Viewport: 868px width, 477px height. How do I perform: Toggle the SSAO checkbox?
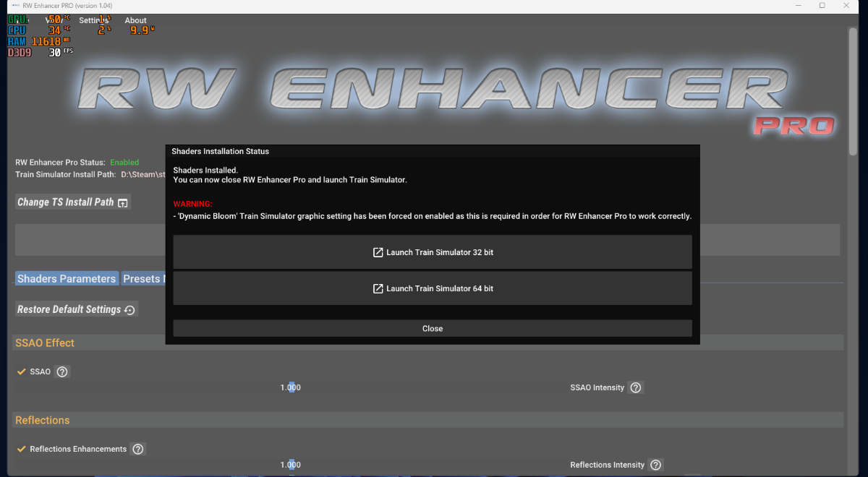22,371
